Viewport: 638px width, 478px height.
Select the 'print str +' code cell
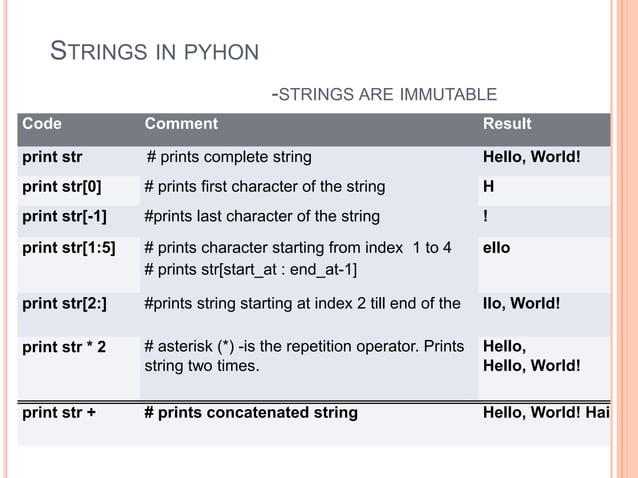[x=59, y=411]
